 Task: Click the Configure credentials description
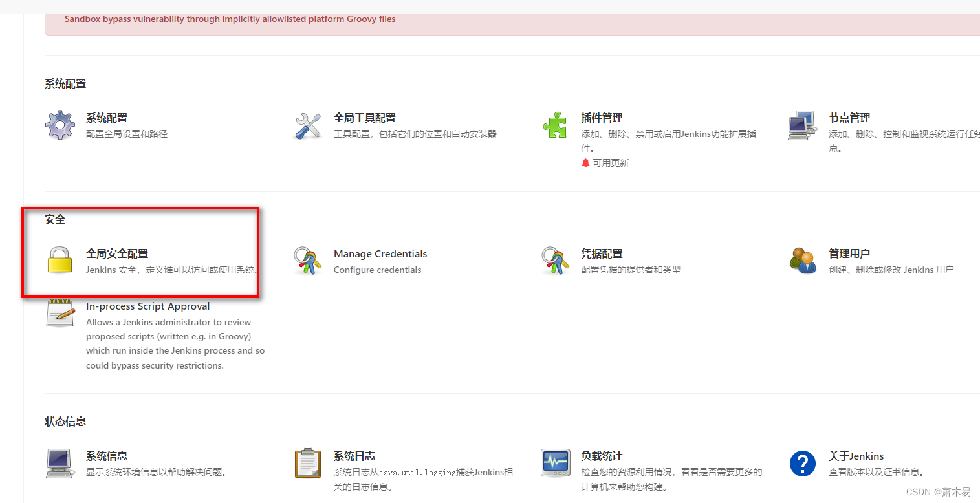(x=378, y=270)
